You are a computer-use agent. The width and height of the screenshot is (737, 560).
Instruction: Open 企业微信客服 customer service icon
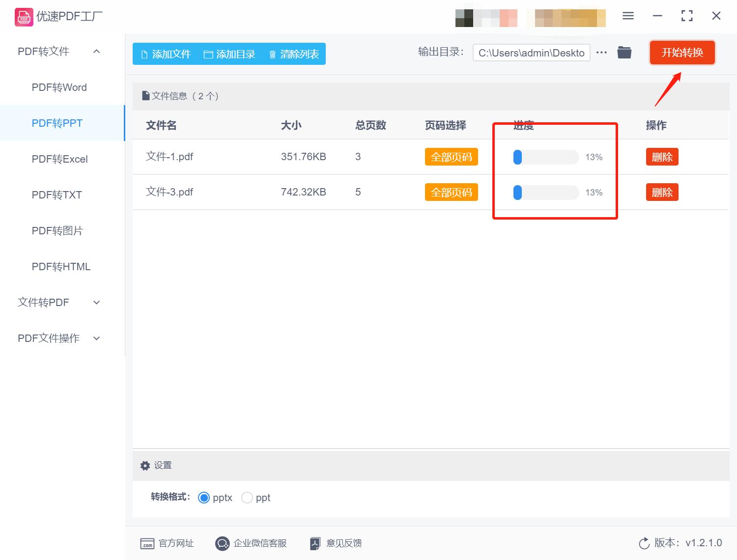pos(222,543)
